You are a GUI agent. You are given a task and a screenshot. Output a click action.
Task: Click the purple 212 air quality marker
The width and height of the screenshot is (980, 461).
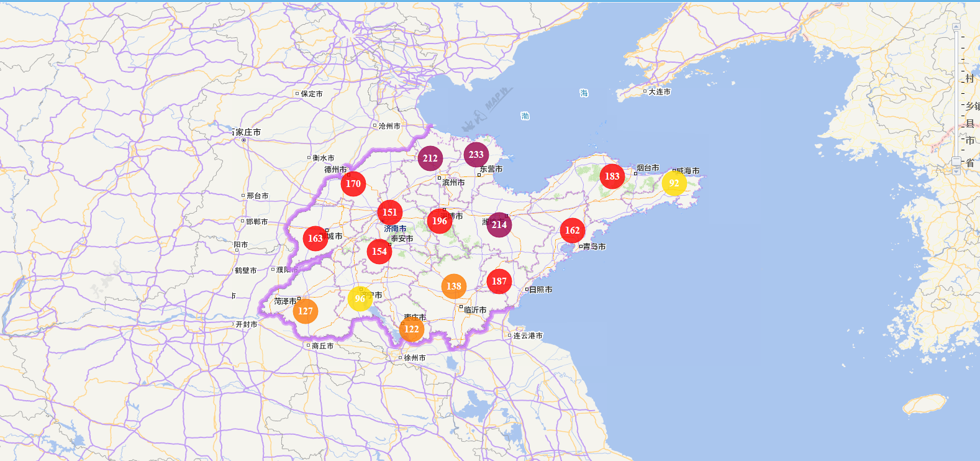coord(430,158)
